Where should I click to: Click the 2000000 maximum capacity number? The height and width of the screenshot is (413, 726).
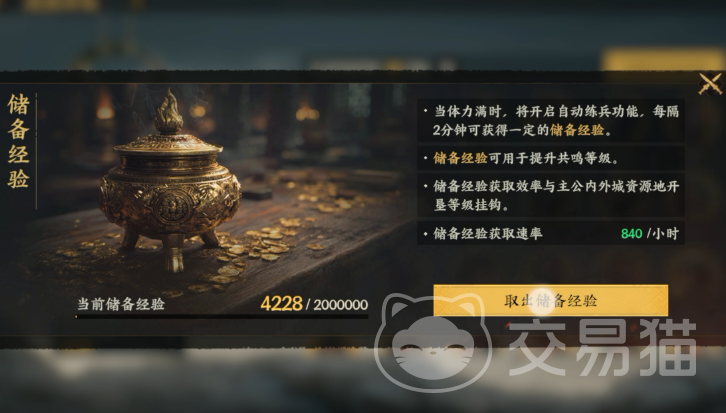341,305
